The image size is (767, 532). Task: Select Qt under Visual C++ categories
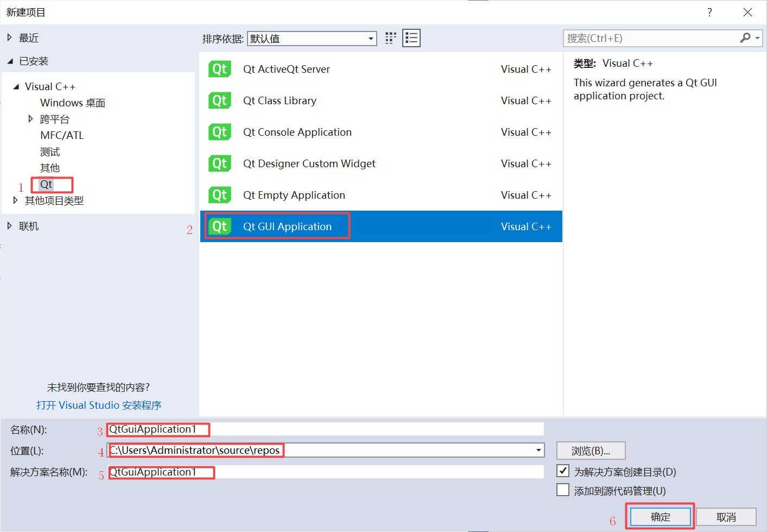[x=46, y=185]
